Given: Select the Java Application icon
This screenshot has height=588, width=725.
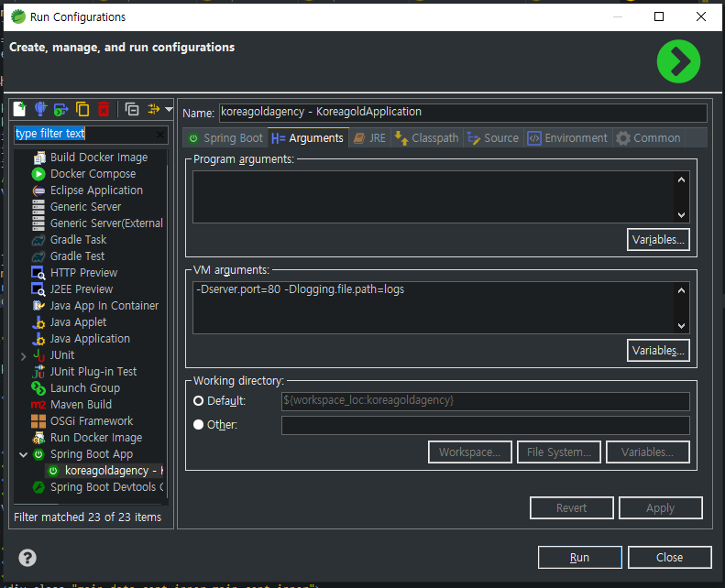Looking at the screenshot, I should point(38,339).
